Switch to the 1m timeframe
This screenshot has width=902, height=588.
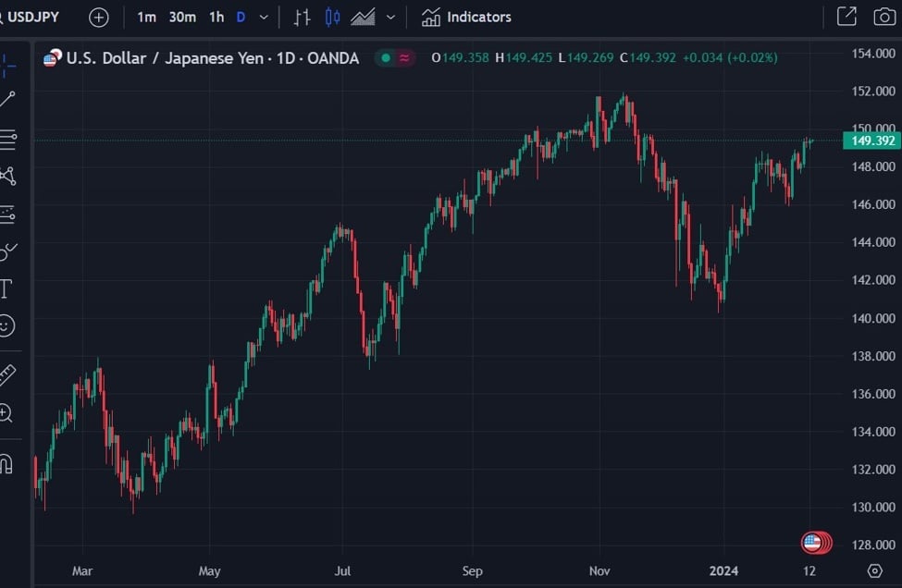coord(146,17)
